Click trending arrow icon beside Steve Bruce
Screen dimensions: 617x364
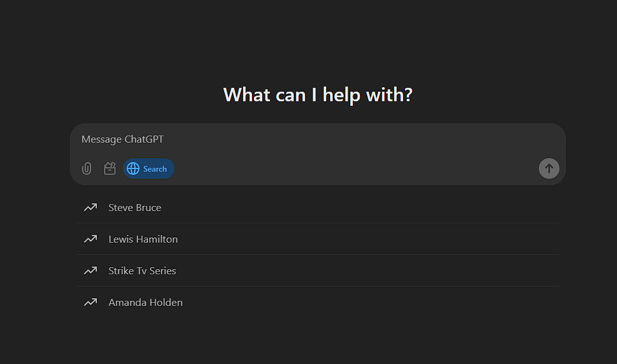[90, 207]
